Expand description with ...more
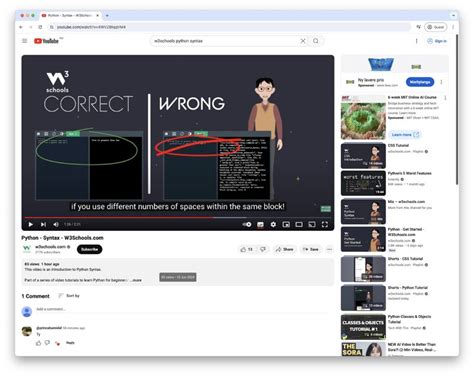This screenshot has height=376, width=474. click(x=136, y=280)
